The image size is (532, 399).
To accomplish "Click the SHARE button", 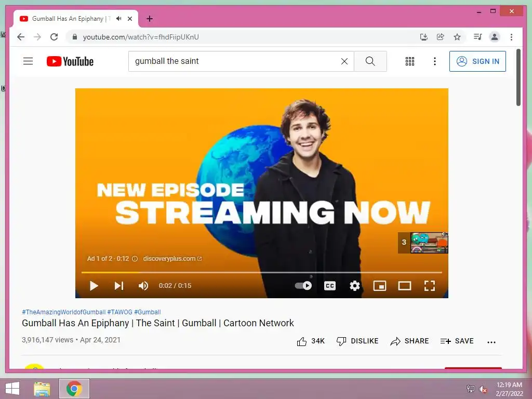I will coord(409,341).
